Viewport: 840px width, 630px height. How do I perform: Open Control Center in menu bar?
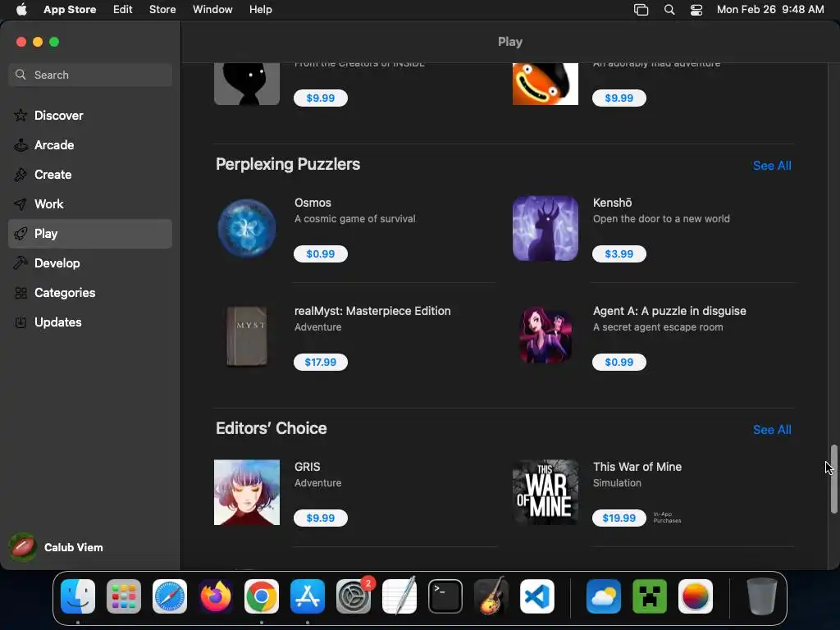click(696, 10)
